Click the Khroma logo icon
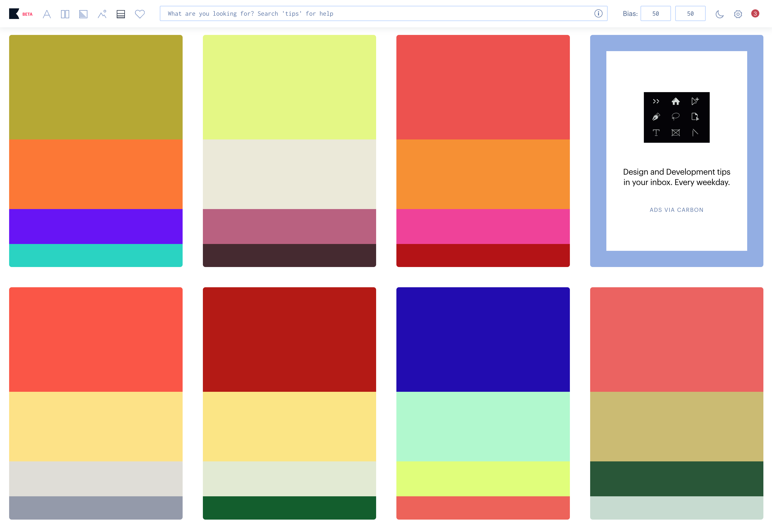Viewport: 772px width, 532px height. click(14, 14)
